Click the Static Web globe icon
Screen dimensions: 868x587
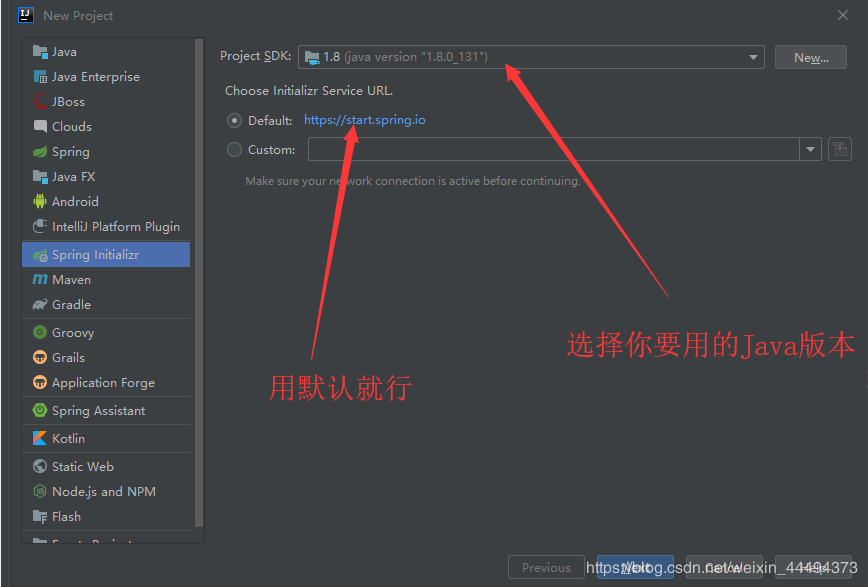40,466
